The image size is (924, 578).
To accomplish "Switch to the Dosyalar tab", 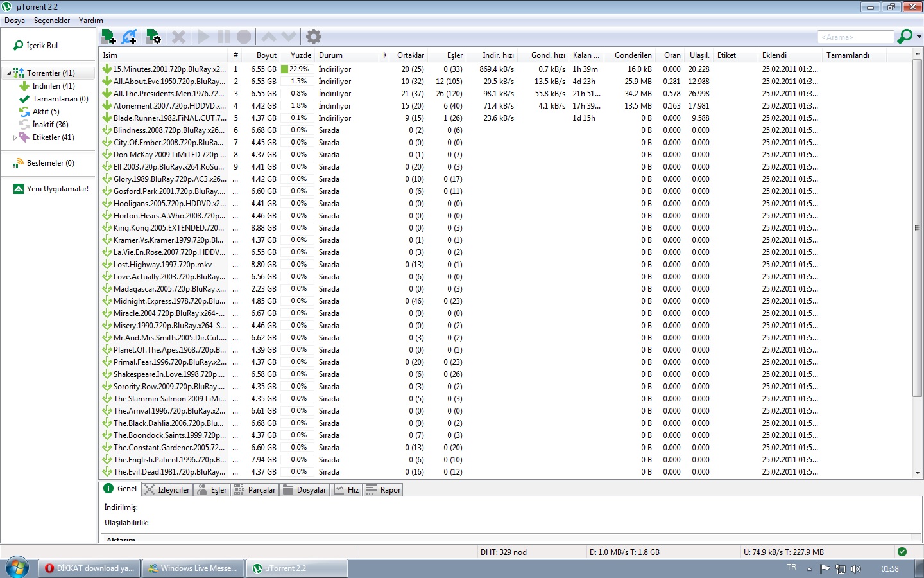I will point(305,490).
